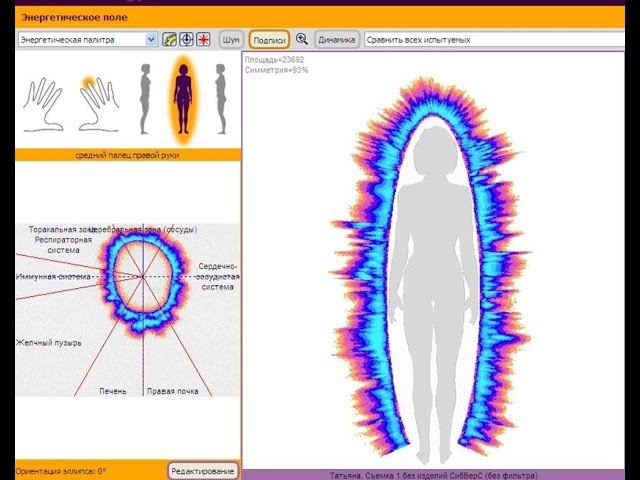
Task: Click the finger glow ring image
Action: [144, 282]
